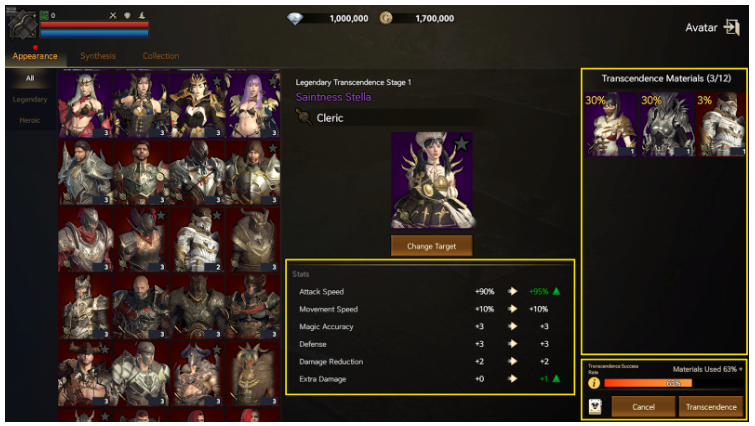Select the Heroic filter

click(30, 120)
